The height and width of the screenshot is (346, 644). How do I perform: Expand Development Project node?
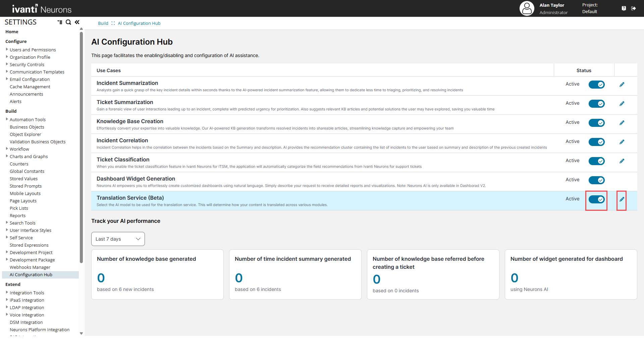point(7,252)
